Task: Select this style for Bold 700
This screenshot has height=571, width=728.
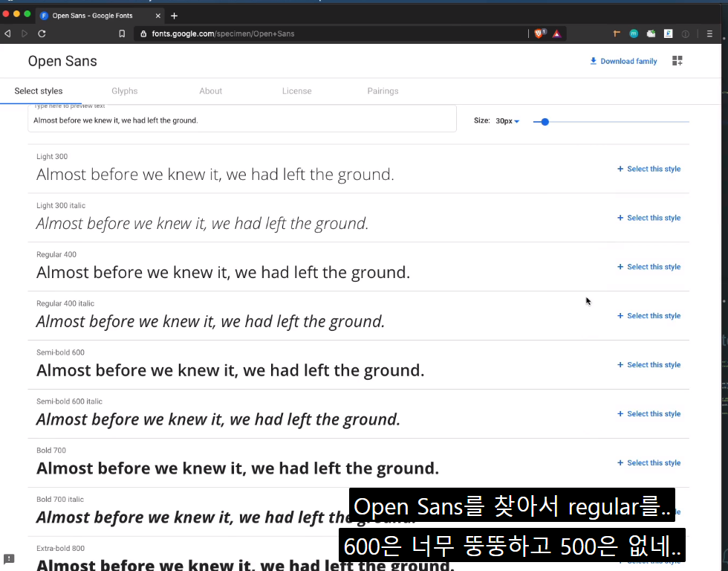Action: [x=649, y=462]
